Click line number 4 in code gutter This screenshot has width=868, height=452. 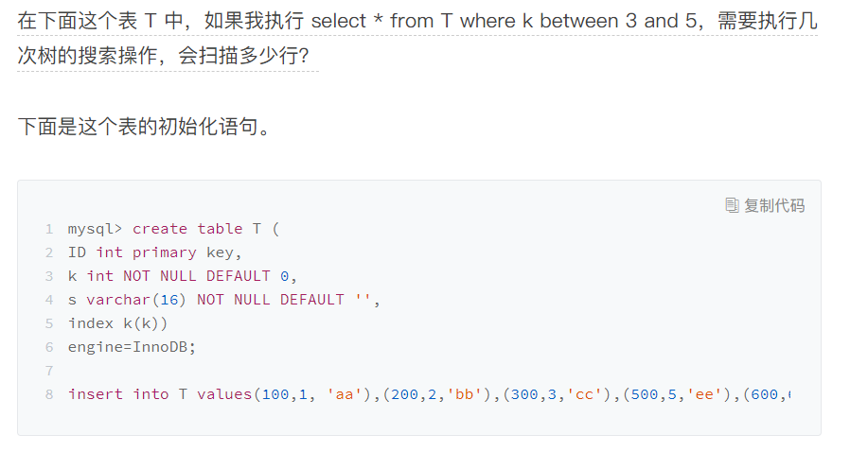[x=49, y=300]
